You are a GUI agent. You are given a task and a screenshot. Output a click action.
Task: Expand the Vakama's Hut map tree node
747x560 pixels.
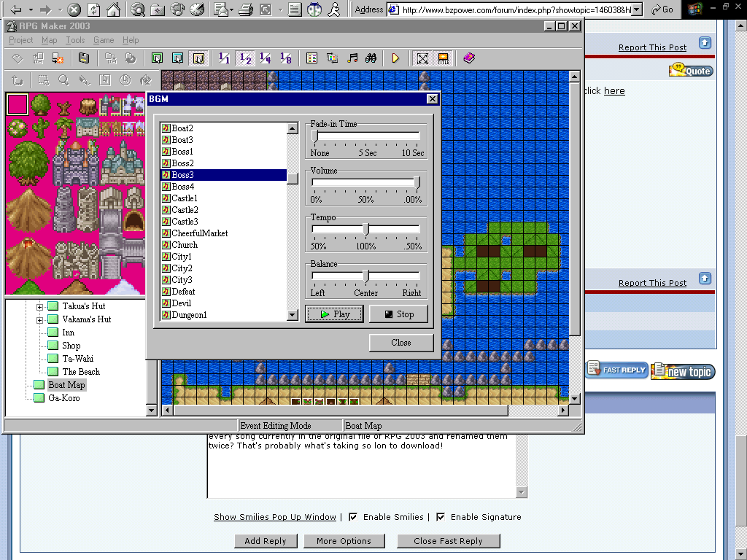point(40,320)
